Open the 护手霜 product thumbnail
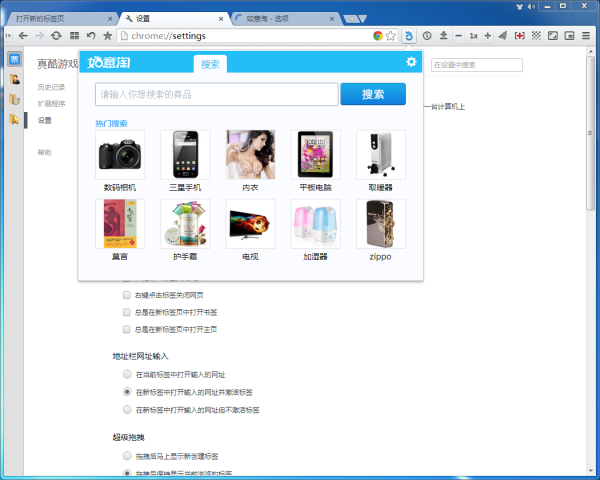 [185, 224]
